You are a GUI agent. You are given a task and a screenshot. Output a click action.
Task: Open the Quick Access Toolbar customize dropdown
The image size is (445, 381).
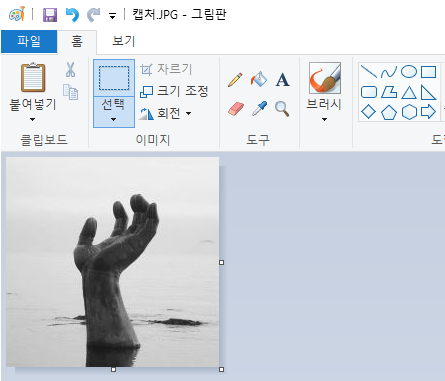click(x=113, y=16)
